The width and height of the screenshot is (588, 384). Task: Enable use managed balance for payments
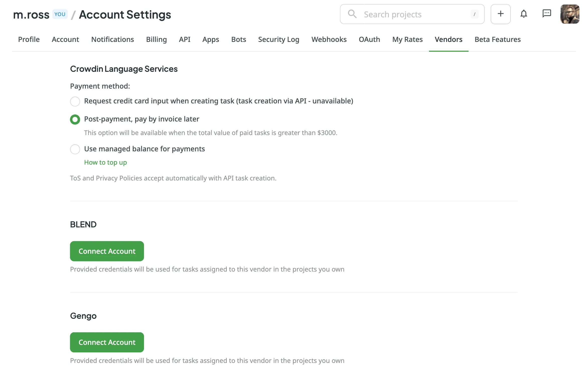(x=75, y=149)
